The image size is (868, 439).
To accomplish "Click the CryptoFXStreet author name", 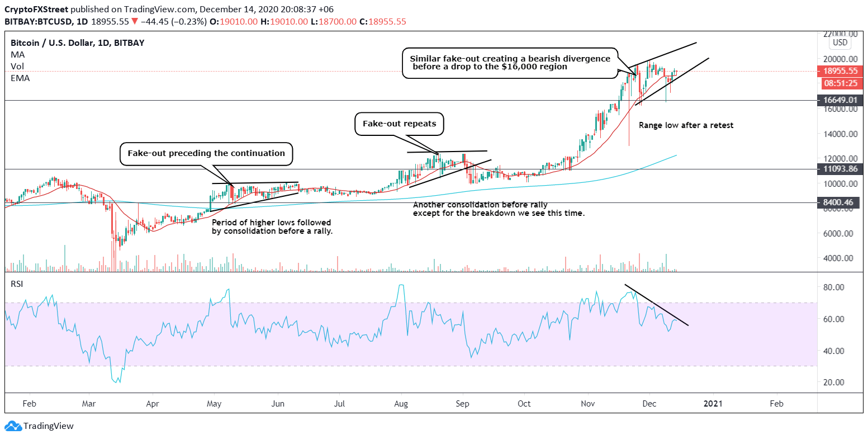I will click(x=37, y=10).
